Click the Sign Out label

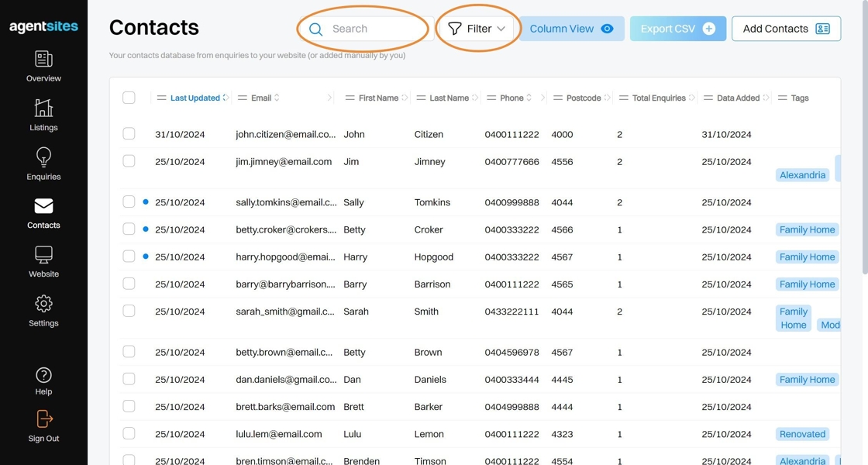(43, 439)
